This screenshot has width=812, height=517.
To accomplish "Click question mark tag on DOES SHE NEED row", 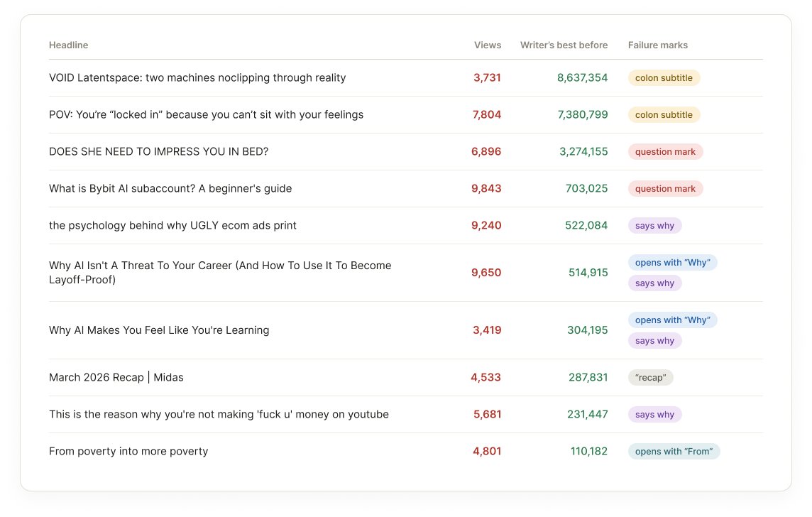I will [666, 152].
